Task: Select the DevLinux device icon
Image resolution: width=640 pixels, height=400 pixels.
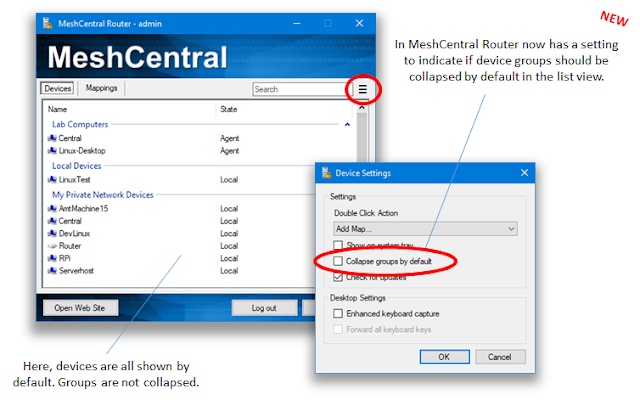Action: pos(52,233)
